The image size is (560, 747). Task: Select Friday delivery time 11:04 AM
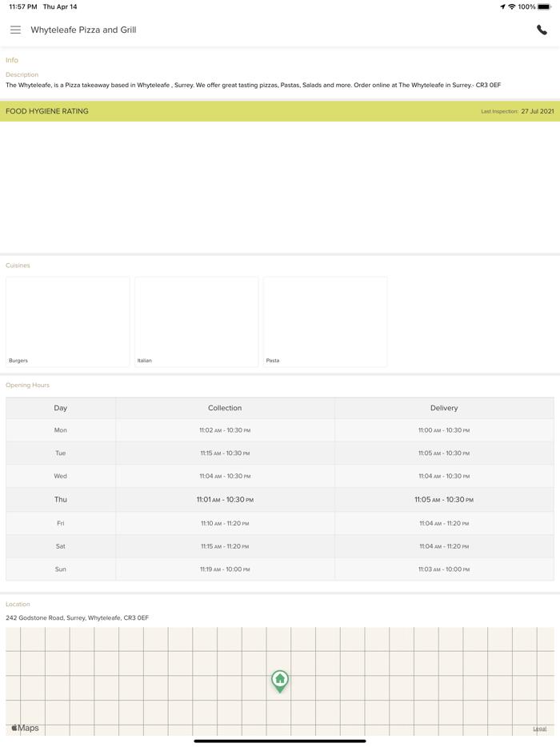pos(444,523)
